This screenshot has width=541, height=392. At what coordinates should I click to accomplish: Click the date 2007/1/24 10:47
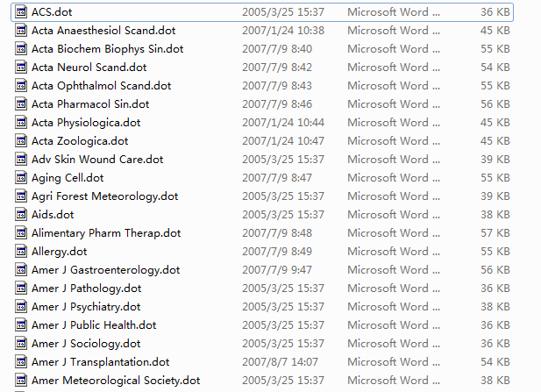click(283, 141)
